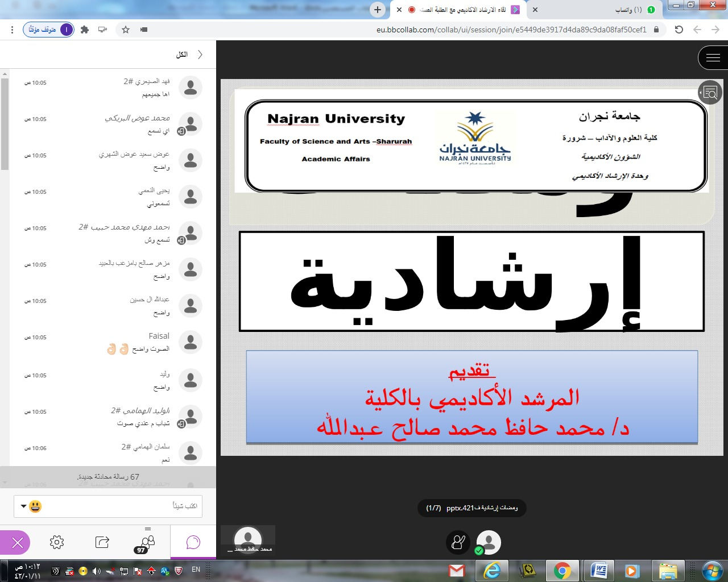Open the Windows Start menu

713,571
